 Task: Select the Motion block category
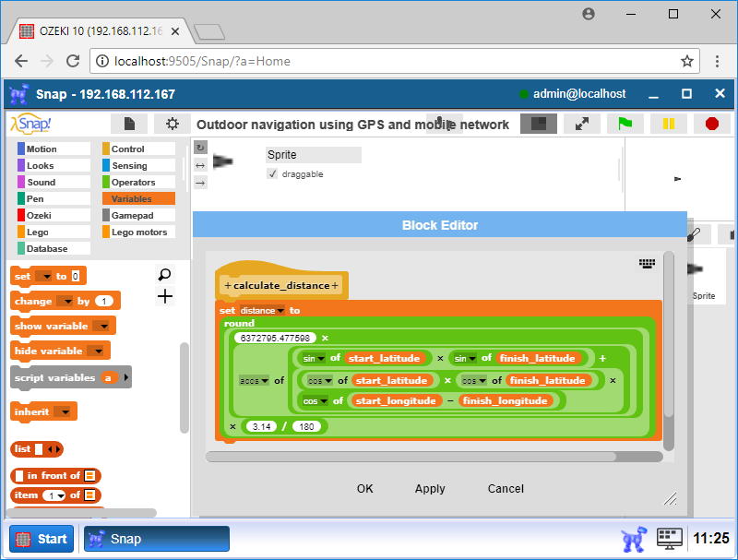tap(54, 149)
